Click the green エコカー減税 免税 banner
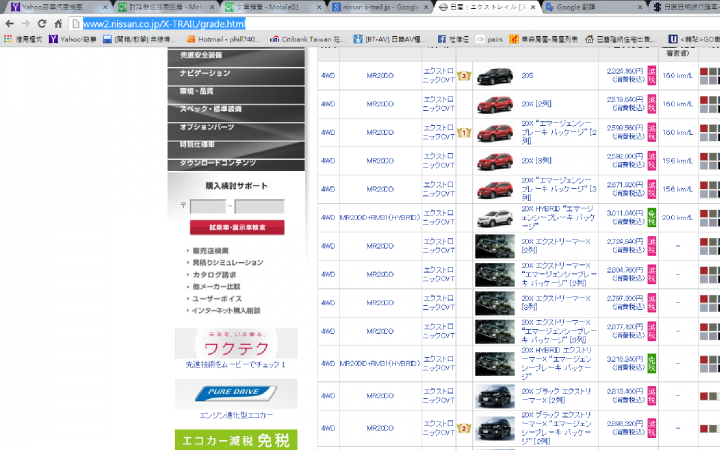The width and height of the screenshot is (720, 450). (x=236, y=440)
